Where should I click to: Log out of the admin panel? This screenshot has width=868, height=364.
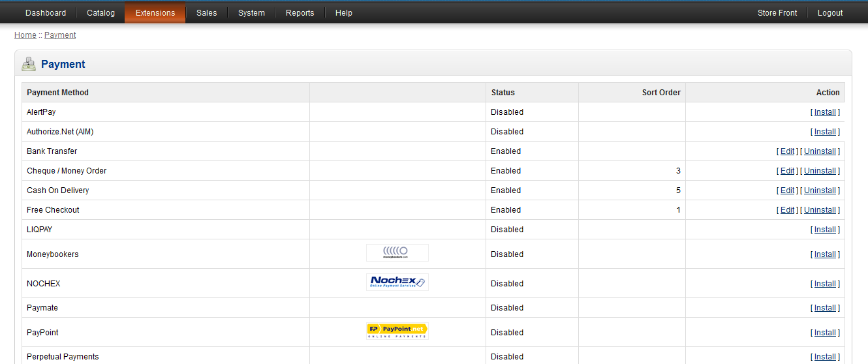point(830,13)
